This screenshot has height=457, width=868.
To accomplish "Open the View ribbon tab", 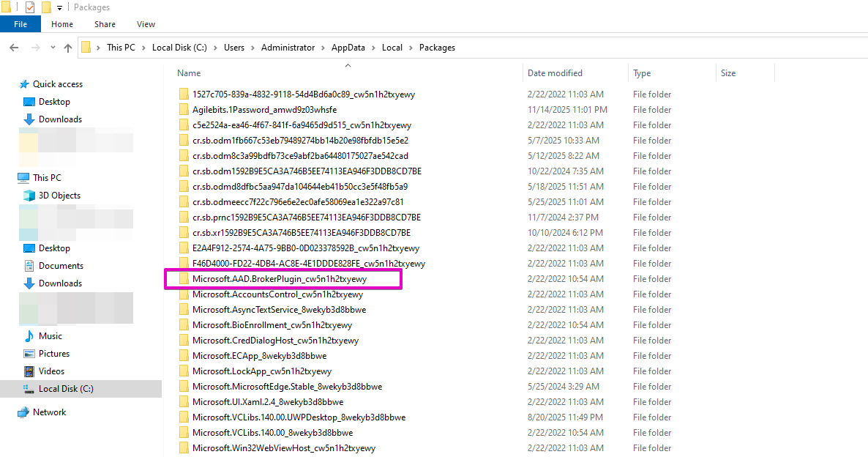I will pyautogui.click(x=146, y=24).
